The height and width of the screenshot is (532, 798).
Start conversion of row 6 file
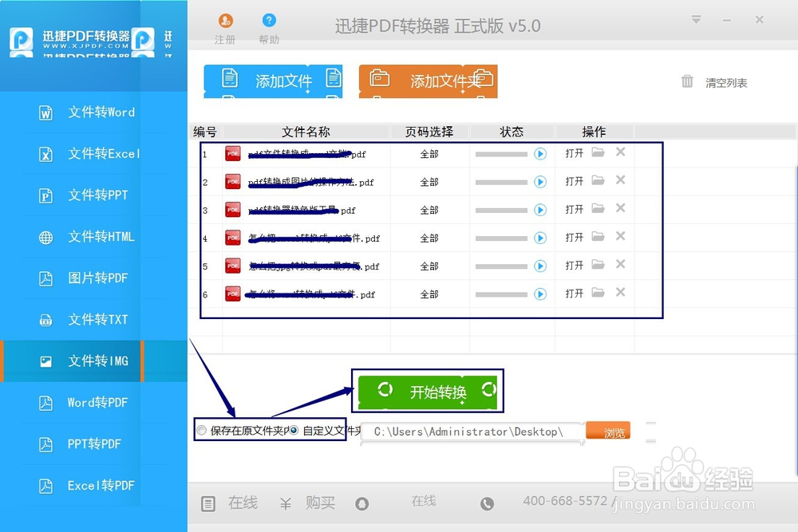pos(540,294)
